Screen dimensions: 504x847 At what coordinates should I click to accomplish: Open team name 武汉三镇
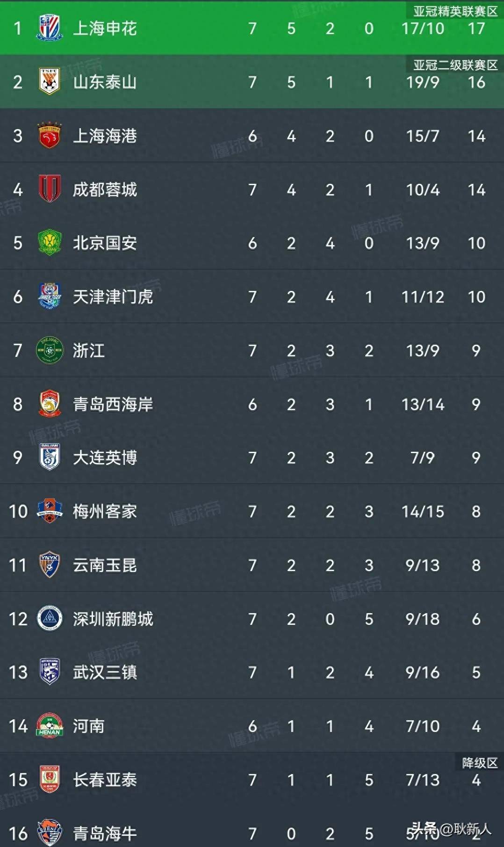(105, 673)
